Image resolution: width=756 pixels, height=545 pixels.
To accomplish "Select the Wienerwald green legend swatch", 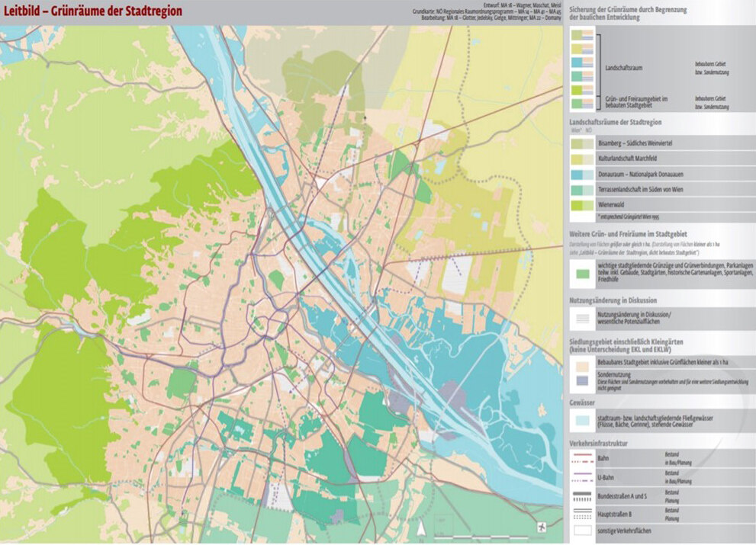I will pyautogui.click(x=584, y=206).
